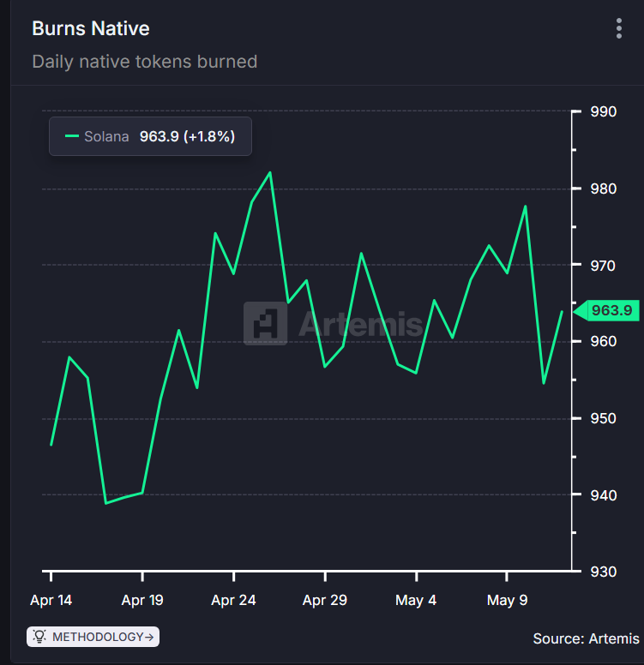Click the 990 y-axis label
The height and width of the screenshot is (665, 644).
[x=603, y=112]
